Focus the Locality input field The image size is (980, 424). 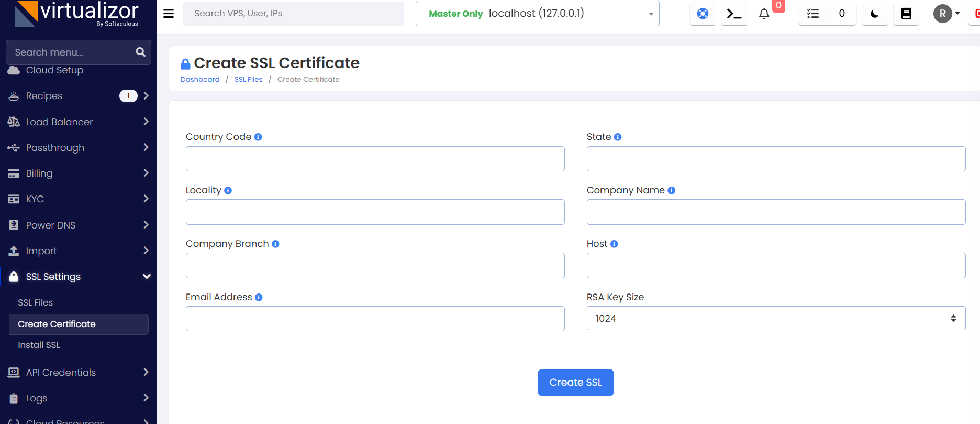click(x=375, y=212)
